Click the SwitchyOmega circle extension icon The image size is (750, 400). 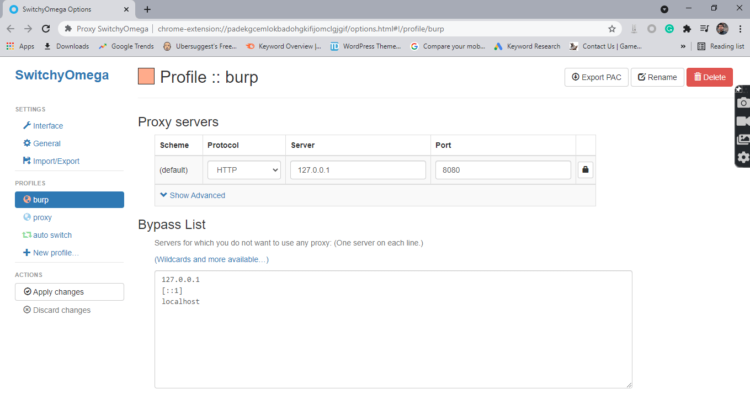pos(651,29)
